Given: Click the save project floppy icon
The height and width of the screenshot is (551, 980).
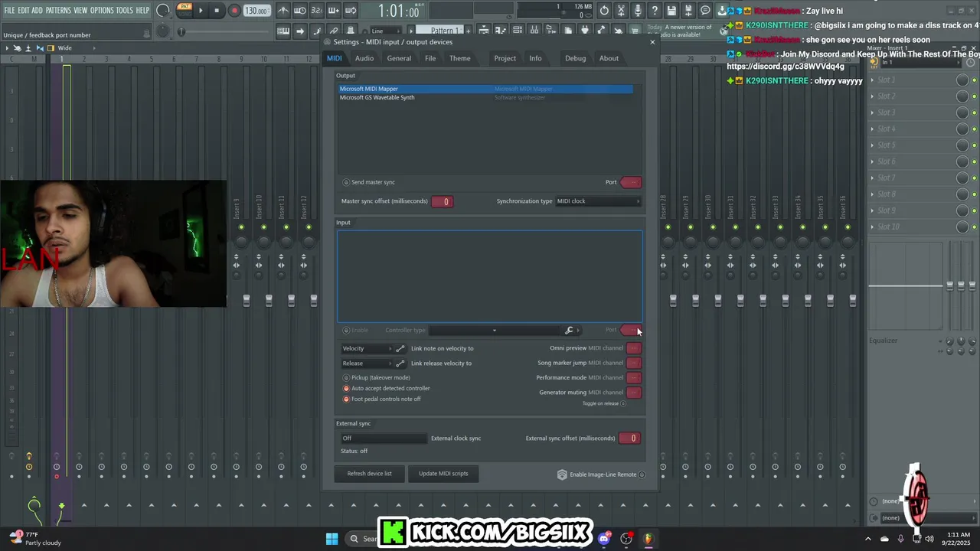Looking at the screenshot, I should [x=671, y=11].
